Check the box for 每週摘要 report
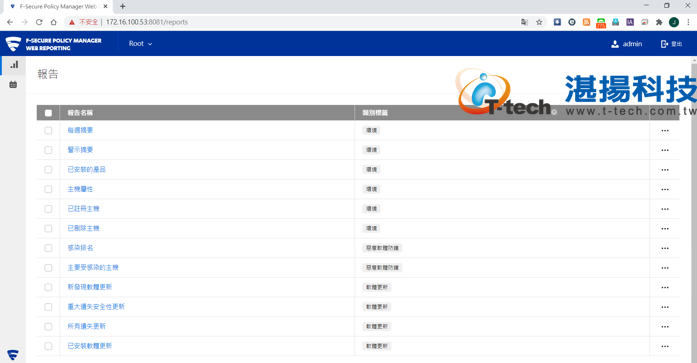This screenshot has width=697, height=363. 48,131
